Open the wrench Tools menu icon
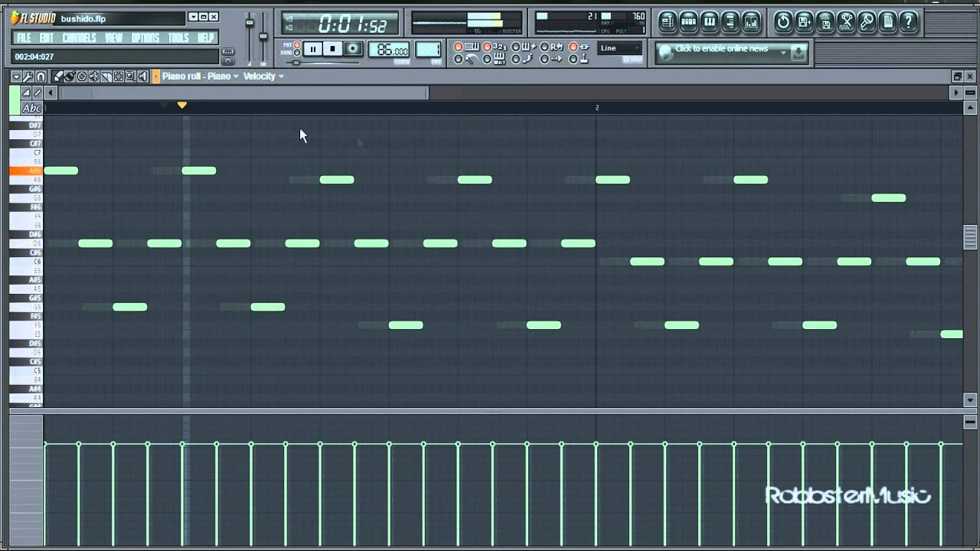The height and width of the screenshot is (551, 980). (28, 77)
